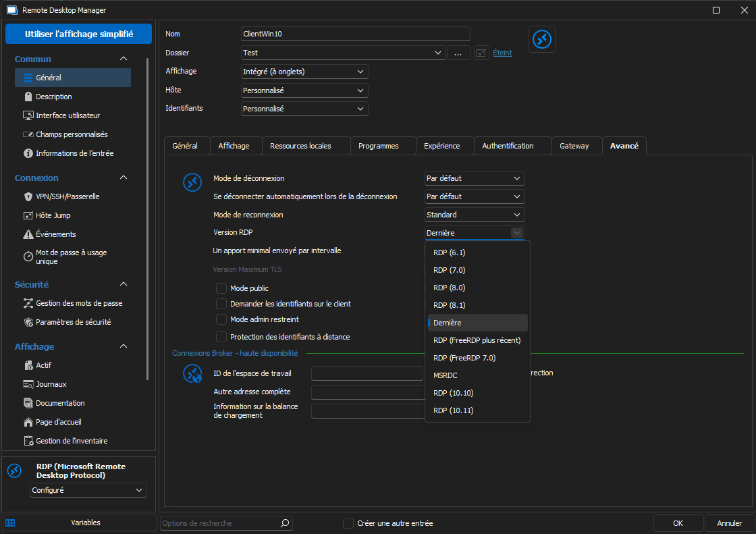Switch to the Ressources locales tab
The width and height of the screenshot is (756, 534).
300,146
